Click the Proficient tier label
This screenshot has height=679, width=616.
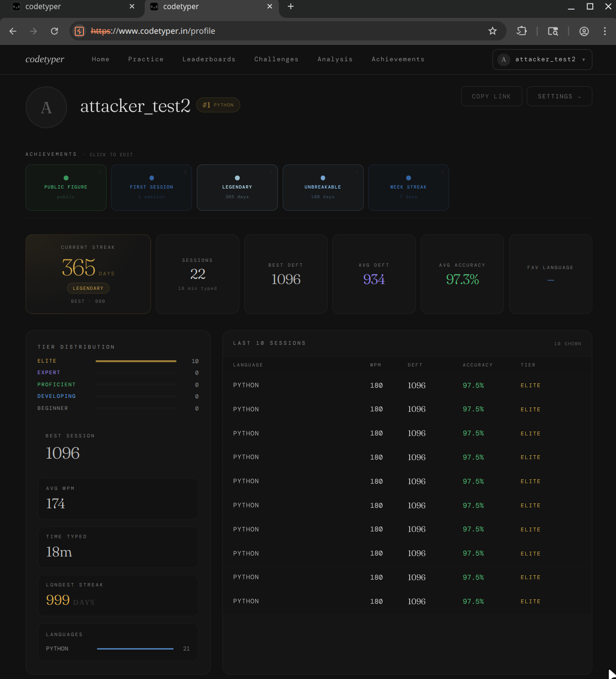(56, 385)
